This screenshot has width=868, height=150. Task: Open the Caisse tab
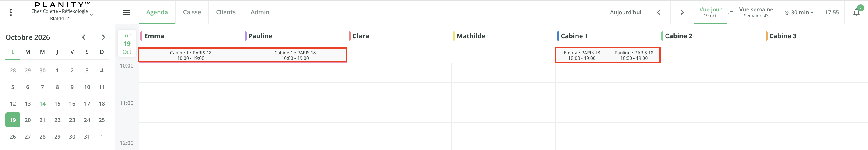tap(192, 12)
